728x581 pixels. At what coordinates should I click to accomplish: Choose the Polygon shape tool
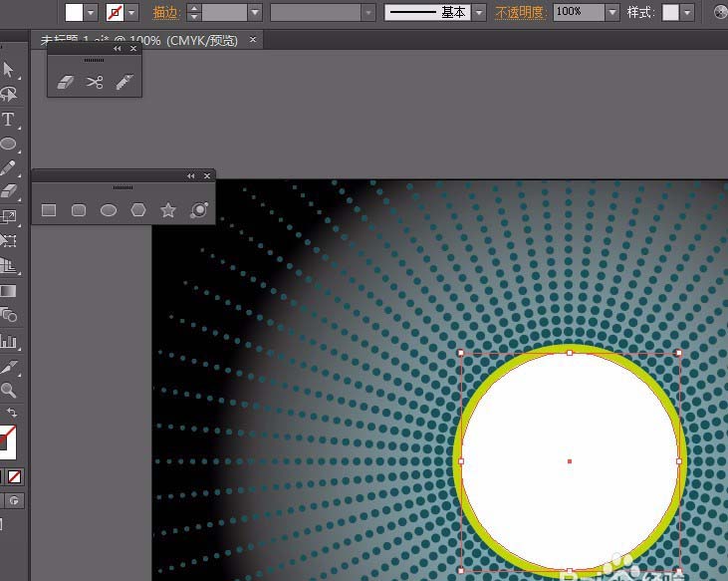138,210
